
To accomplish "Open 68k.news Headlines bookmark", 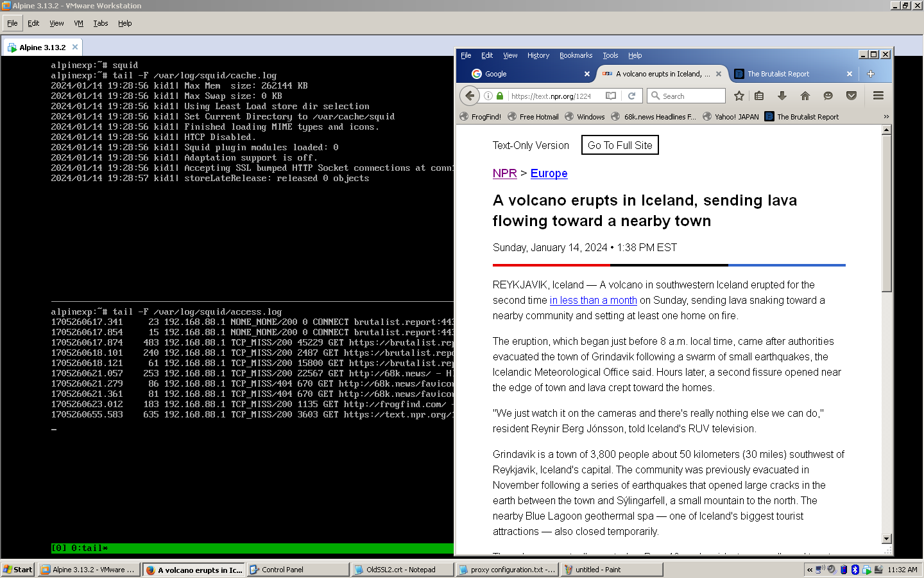I will [x=653, y=117].
